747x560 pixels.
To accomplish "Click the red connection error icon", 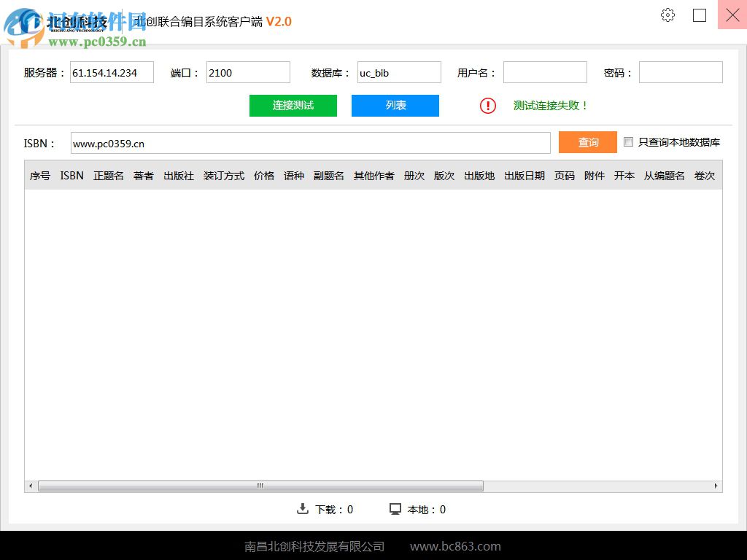I will 487,106.
